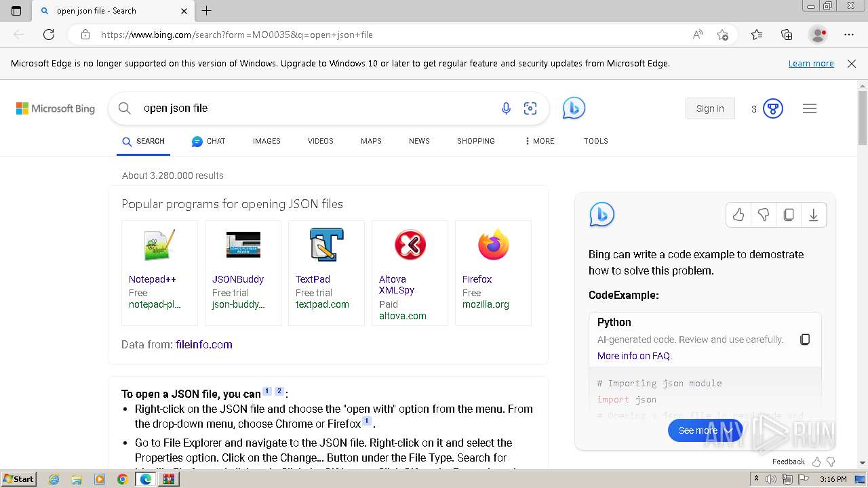Dislike the Bing chat answer
This screenshot has height=488, width=868.
[764, 215]
